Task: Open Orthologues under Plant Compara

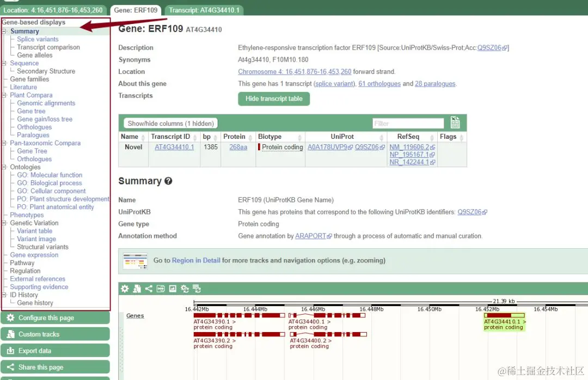Action: click(x=34, y=127)
